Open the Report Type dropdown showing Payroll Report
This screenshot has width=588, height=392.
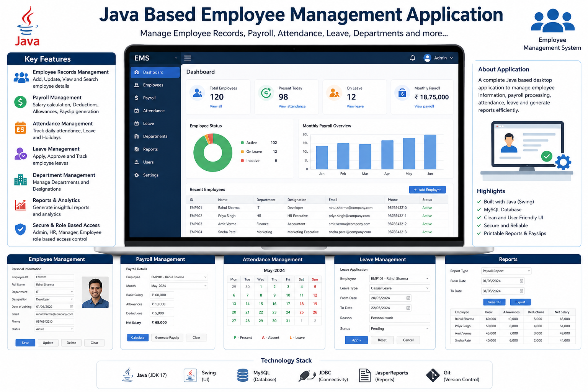[506, 271]
